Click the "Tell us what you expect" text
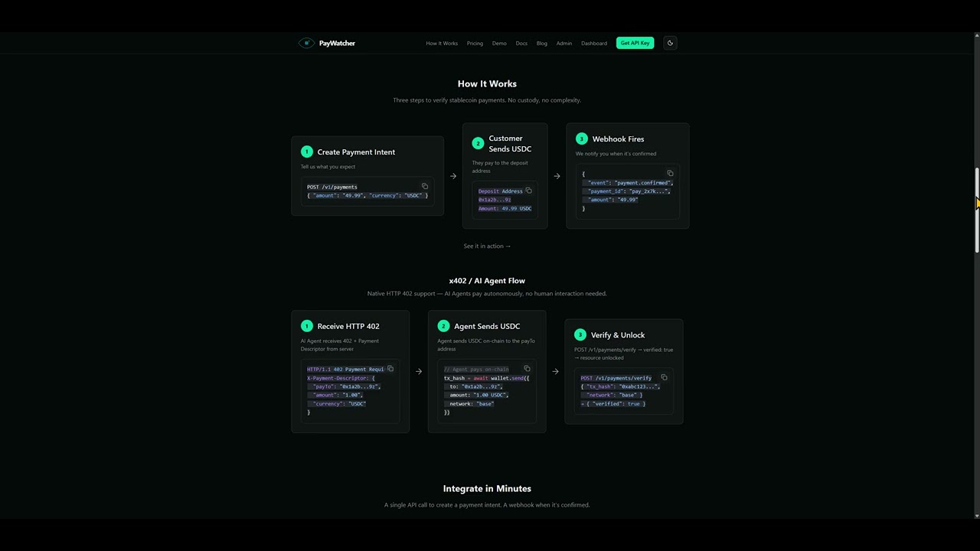Screen dimensions: 980x551 point(328,166)
